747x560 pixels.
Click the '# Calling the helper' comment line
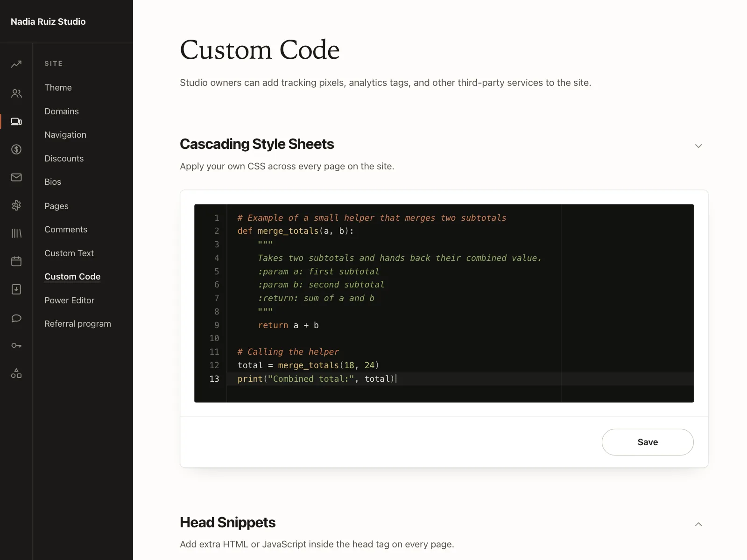288,352
